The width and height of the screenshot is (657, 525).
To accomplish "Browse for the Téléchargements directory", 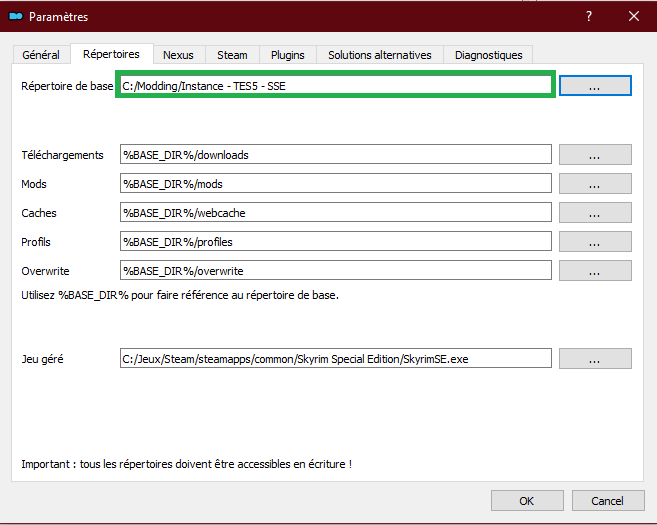I will coord(595,155).
